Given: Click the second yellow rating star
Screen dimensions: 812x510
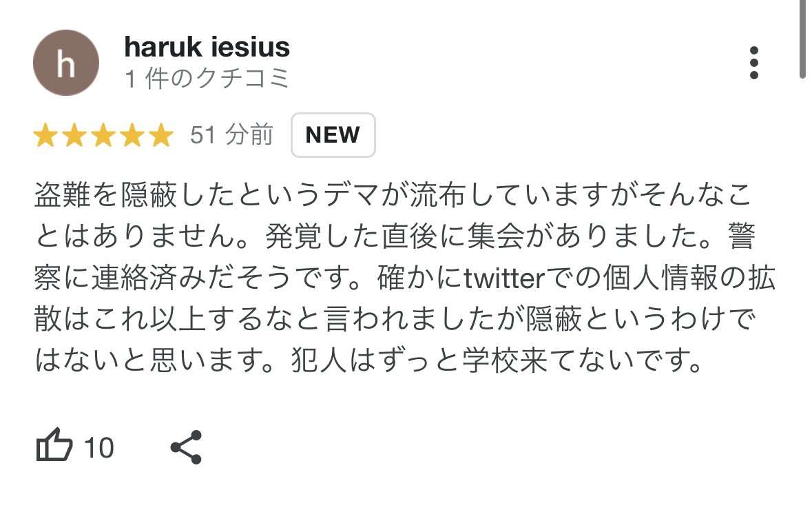Looking at the screenshot, I should click(x=74, y=136).
